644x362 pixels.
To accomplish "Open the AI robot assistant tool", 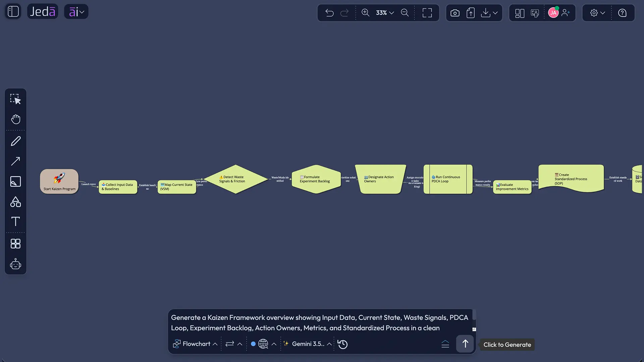I will 15,264.
